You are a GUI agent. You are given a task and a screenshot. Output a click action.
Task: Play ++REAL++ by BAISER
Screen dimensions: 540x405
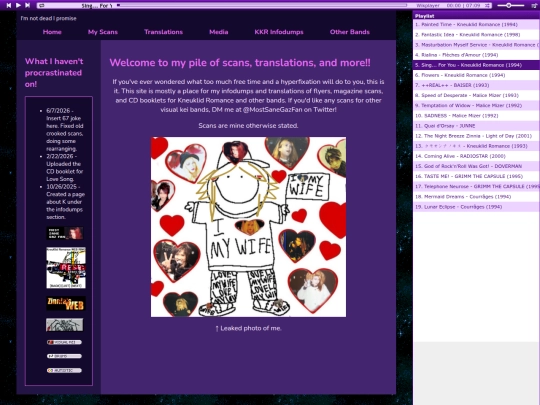[476, 85]
